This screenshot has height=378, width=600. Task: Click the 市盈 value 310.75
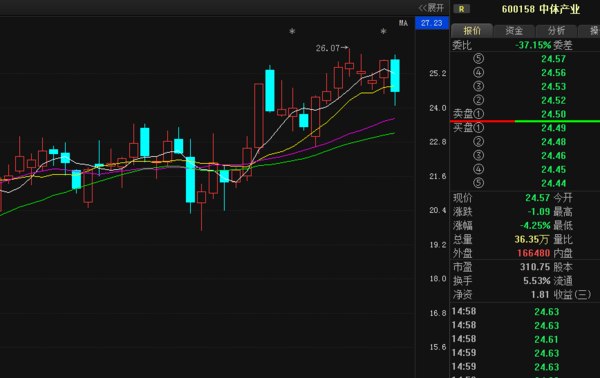(x=535, y=267)
